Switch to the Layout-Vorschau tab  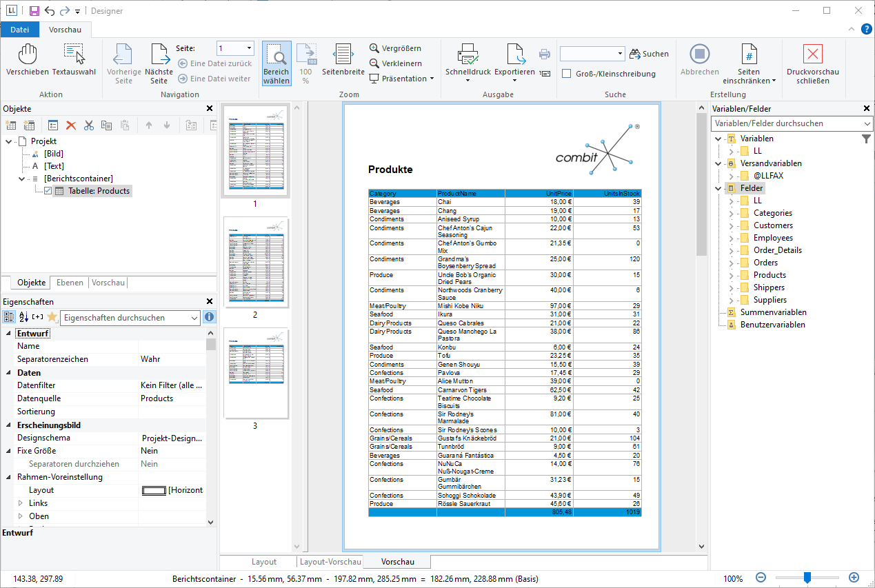(332, 562)
